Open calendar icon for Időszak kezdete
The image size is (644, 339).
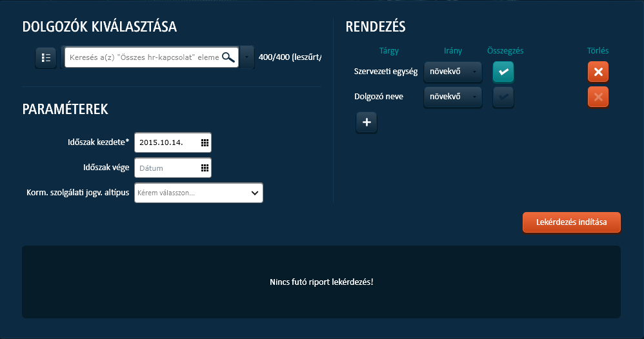click(205, 142)
